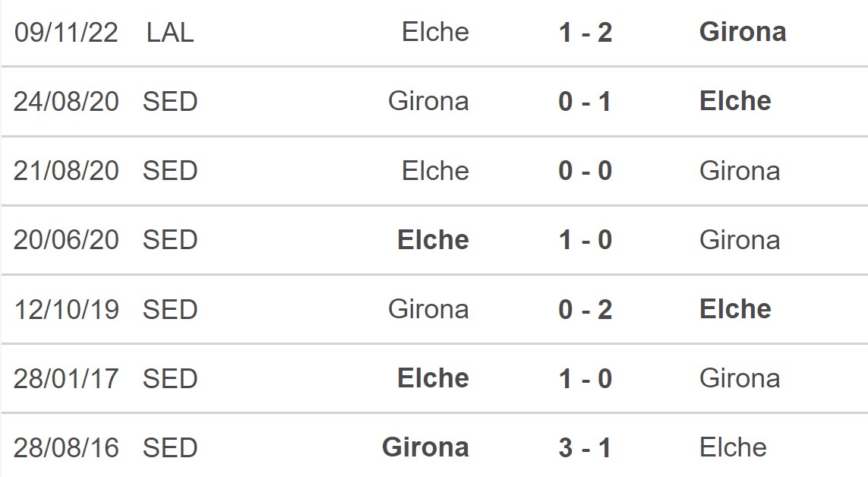This screenshot has height=477, width=868.
Task: Click Girona home team on 24/08/20
Action: click(428, 101)
